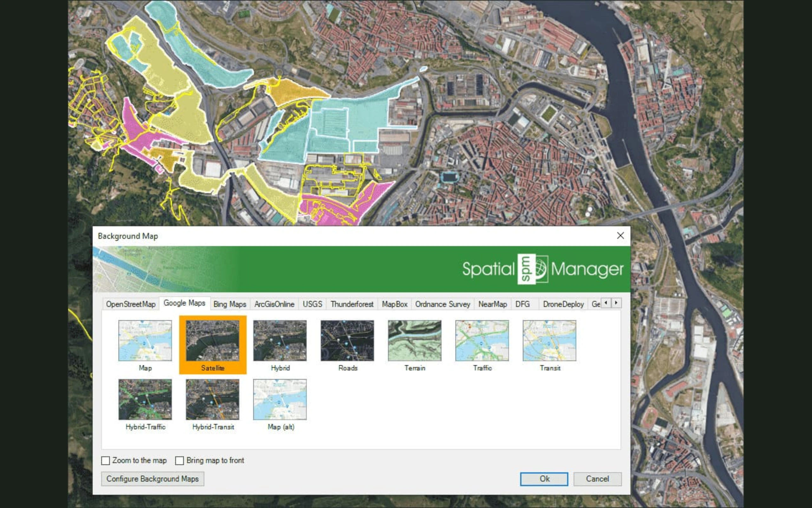The height and width of the screenshot is (508, 812).
Task: Choose the Hybrid-Transit map thumbnail
Action: [x=213, y=399]
